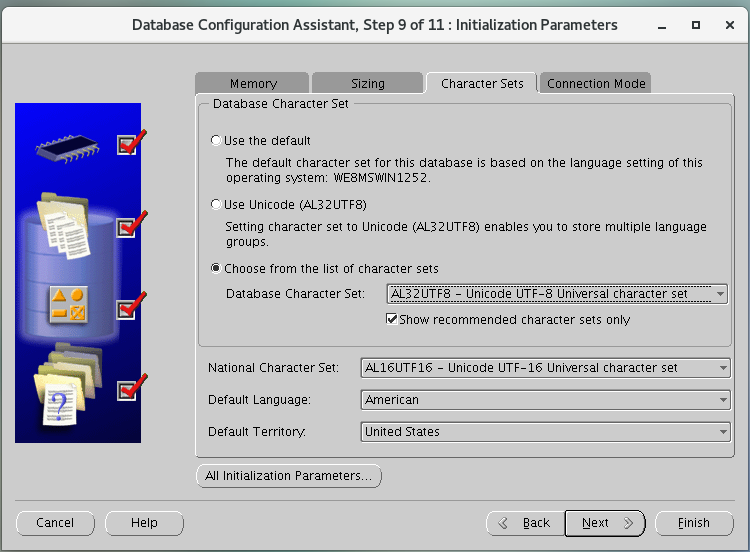Click the red checkmark beside the documents icon
Screen dimensions: 750x552
click(132, 223)
